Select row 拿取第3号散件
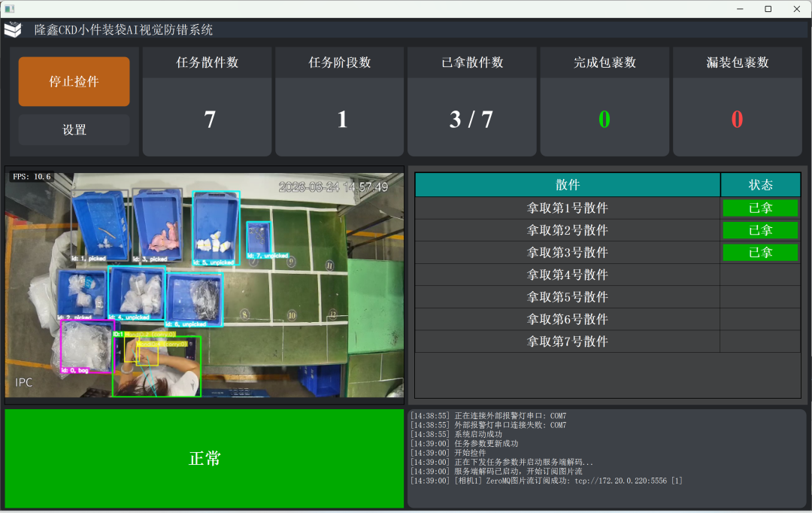The height and width of the screenshot is (513, 812). pos(607,252)
